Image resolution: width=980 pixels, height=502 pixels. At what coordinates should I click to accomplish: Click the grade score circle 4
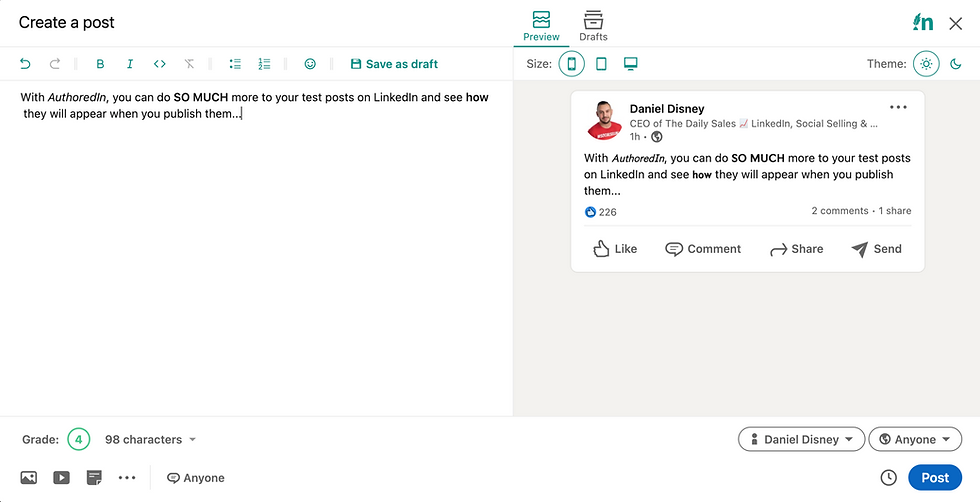tap(79, 439)
